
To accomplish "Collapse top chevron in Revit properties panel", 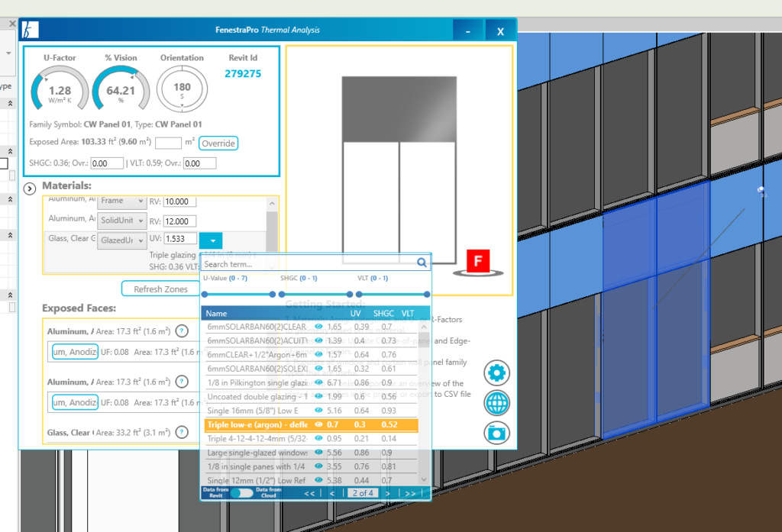I will (x=10, y=103).
